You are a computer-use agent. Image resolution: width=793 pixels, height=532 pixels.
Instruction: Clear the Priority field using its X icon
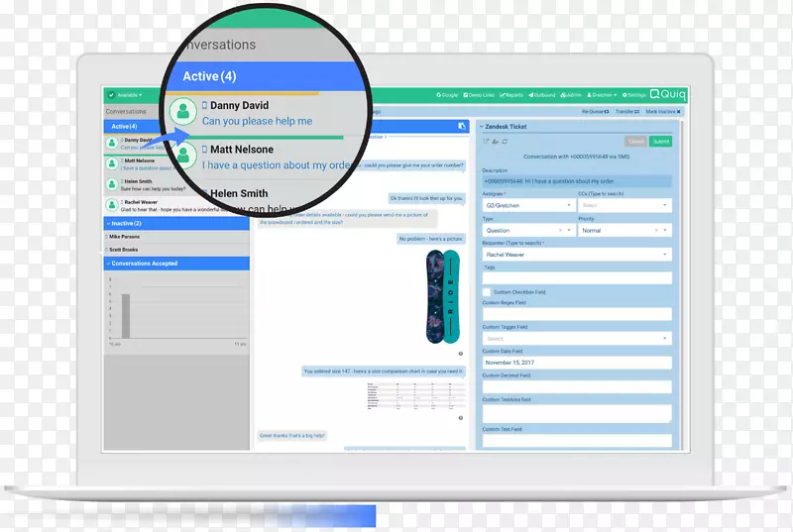pyautogui.click(x=656, y=230)
